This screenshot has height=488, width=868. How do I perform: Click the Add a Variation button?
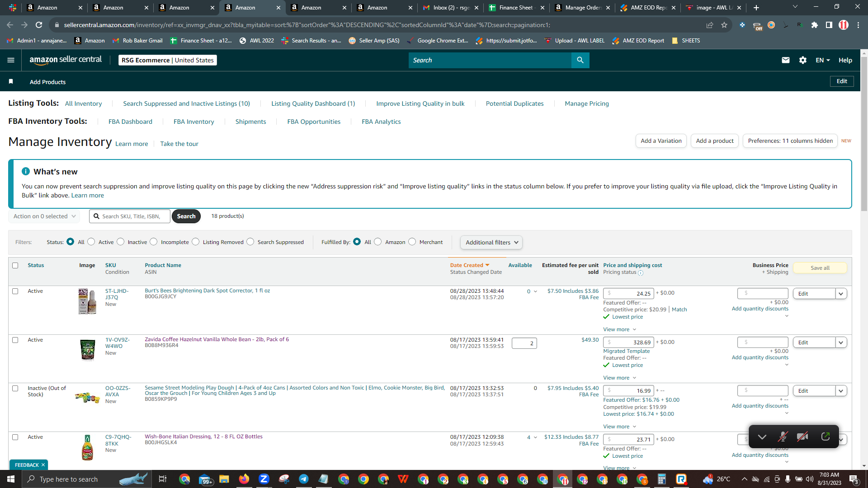pos(661,141)
